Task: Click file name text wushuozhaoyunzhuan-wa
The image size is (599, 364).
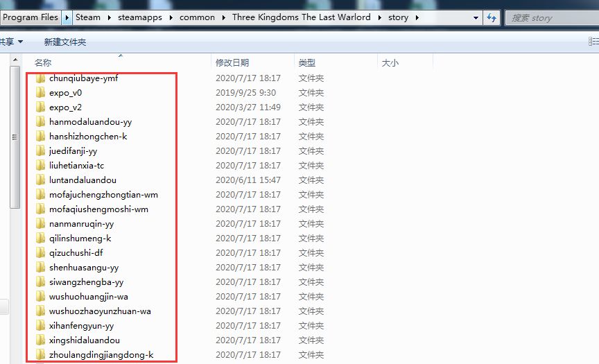Action: tap(100, 311)
